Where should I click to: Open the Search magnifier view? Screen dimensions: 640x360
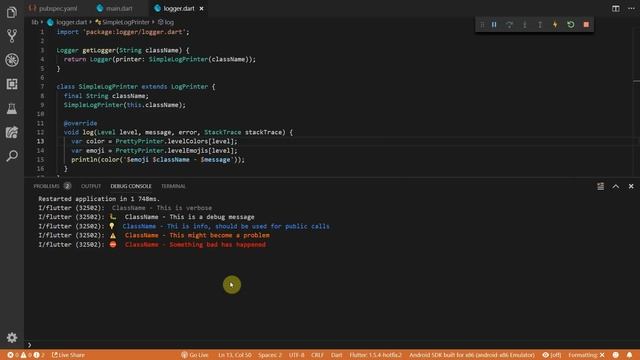point(12,156)
